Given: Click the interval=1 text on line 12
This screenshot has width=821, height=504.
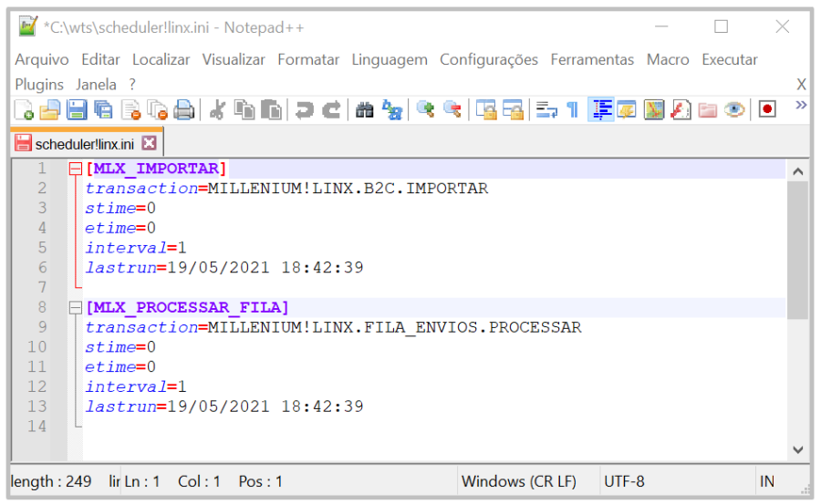Looking at the screenshot, I should (136, 386).
